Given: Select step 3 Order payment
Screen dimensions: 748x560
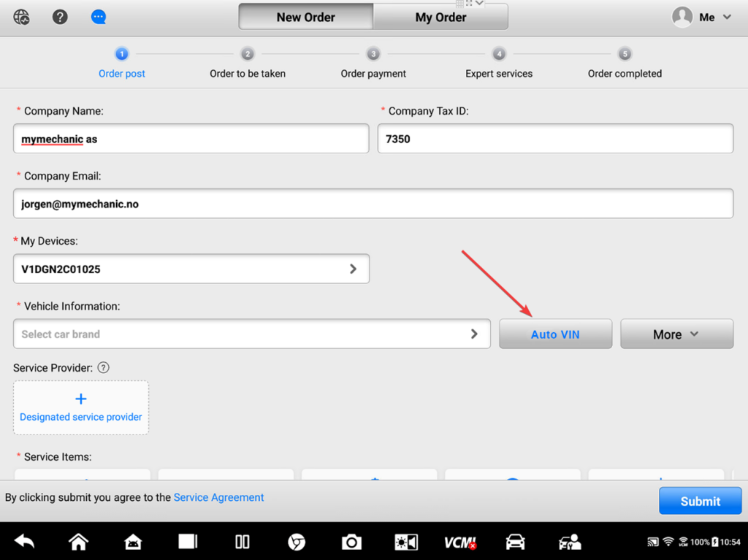Looking at the screenshot, I should 373,63.
